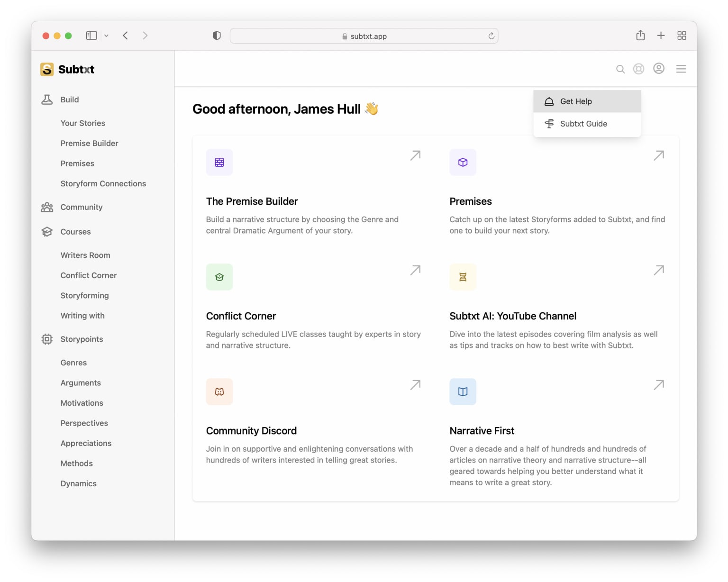Click the YouTube Channel DNA icon
Screen dimensions: 728x582
click(463, 277)
